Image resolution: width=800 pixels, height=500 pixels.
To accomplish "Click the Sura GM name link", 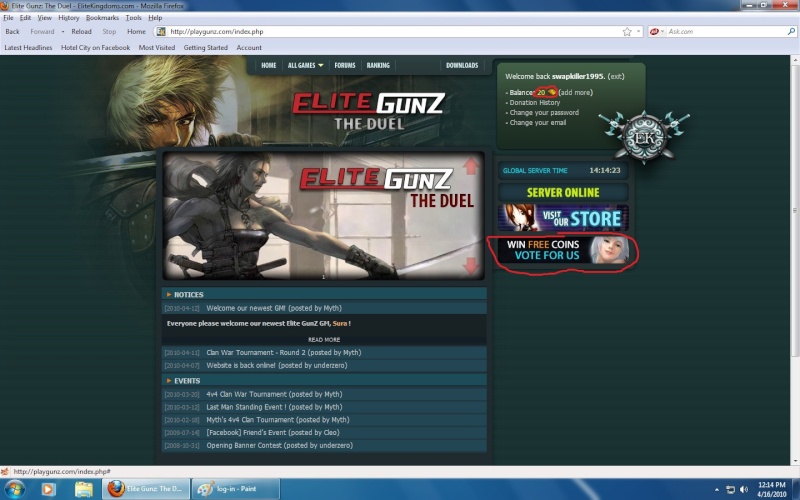I will point(339,323).
